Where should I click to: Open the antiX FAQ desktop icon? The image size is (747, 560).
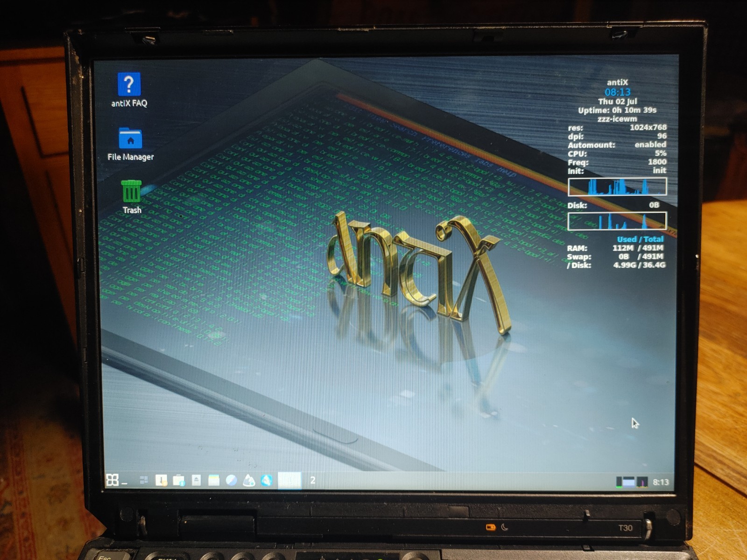(x=129, y=91)
